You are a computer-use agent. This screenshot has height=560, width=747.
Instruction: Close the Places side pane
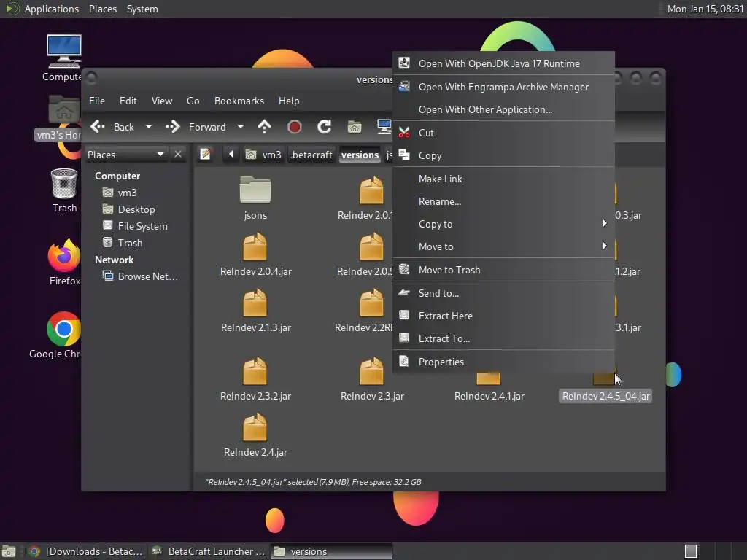tap(178, 155)
